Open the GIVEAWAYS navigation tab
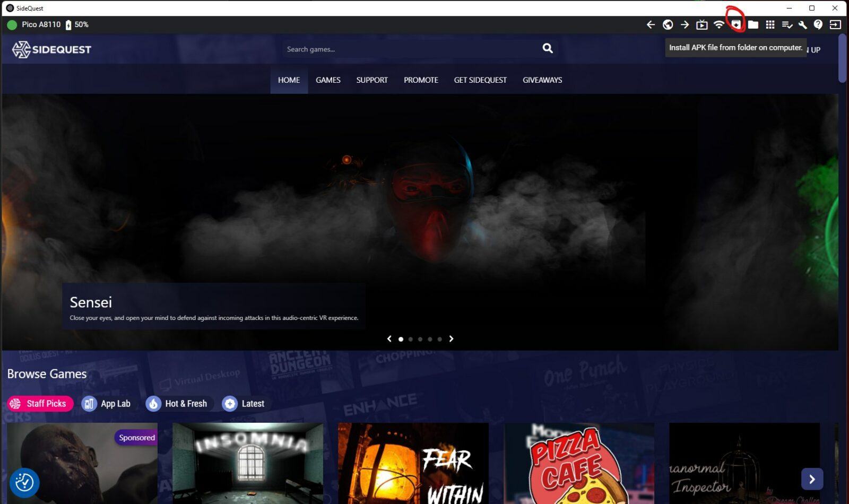Screen dimensions: 849x504 click(x=542, y=80)
